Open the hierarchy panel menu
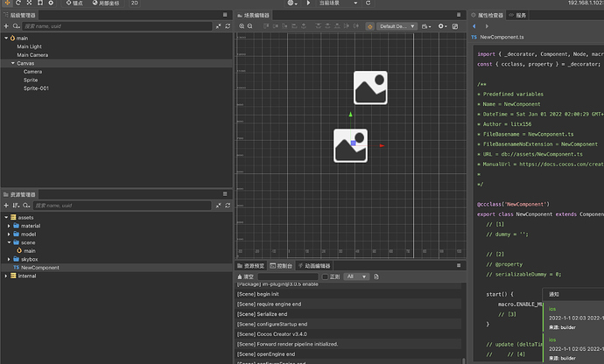Screen dimensions: 604x364 click(x=225, y=15)
